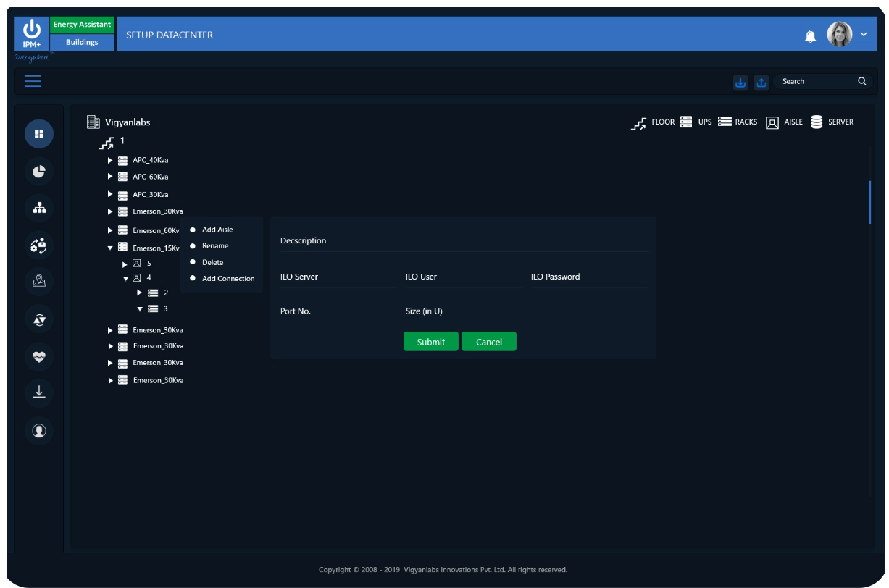Choose Rename from context menu
This screenshot has width=889, height=588.
tap(215, 246)
